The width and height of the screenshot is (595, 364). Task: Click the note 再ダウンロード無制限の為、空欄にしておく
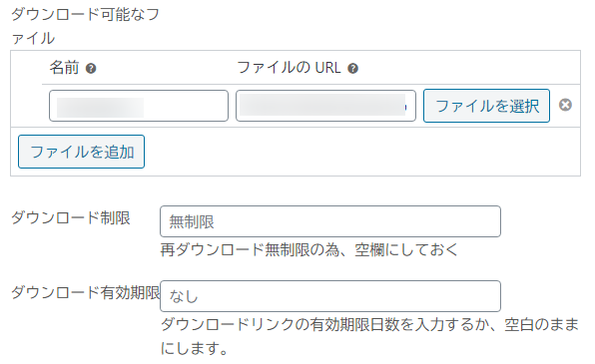tap(309, 250)
